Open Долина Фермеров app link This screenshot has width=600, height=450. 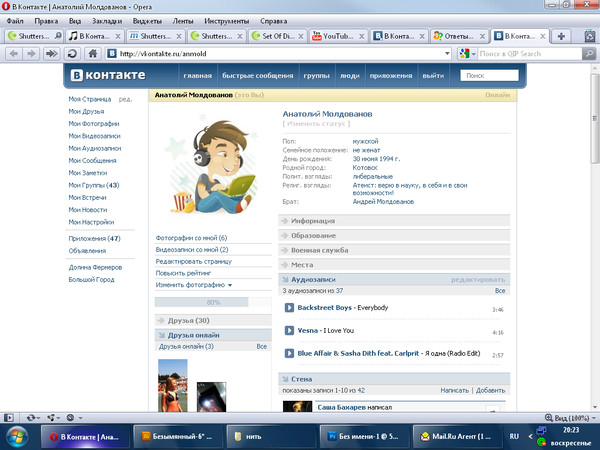(x=95, y=267)
